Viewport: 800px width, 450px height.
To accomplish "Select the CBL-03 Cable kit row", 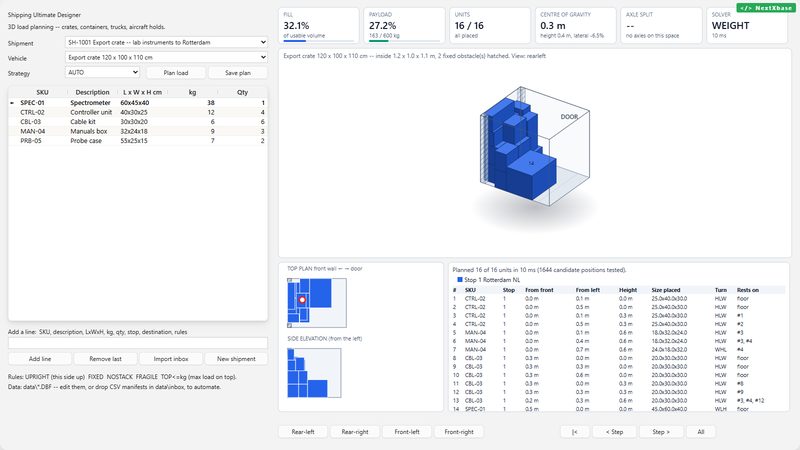I will pos(138,121).
